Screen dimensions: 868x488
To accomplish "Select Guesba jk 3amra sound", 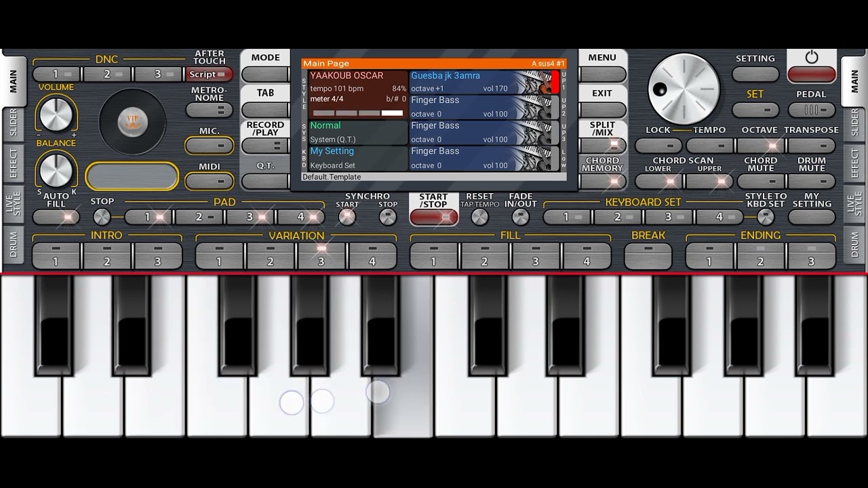I will click(x=484, y=82).
